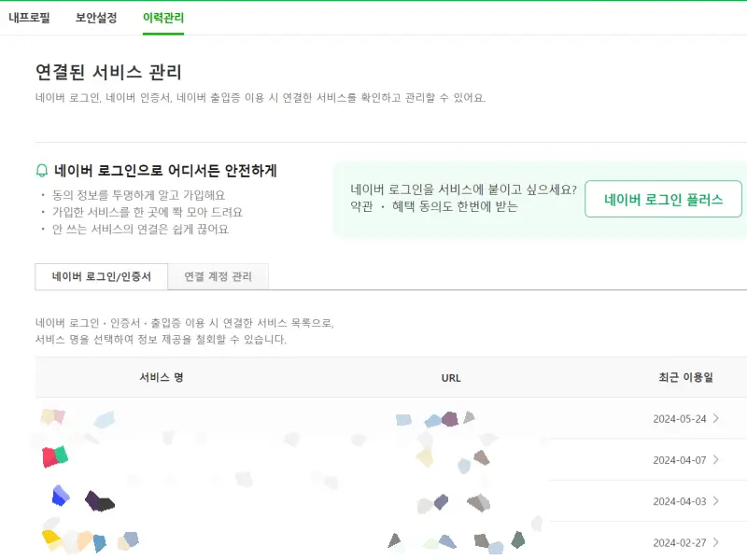Click the 네이버 로그인 플러스 button
This screenshot has width=747, height=560.
(x=663, y=199)
